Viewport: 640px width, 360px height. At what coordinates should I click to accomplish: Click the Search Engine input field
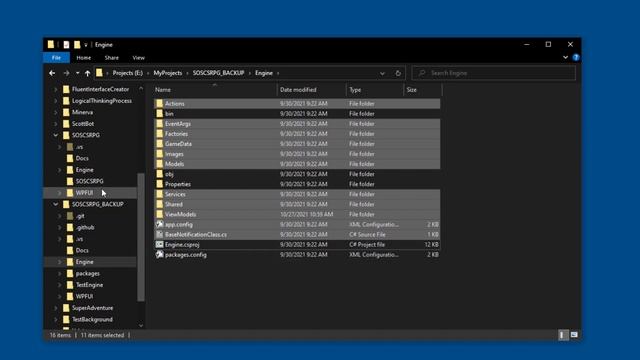pyautogui.click(x=494, y=73)
